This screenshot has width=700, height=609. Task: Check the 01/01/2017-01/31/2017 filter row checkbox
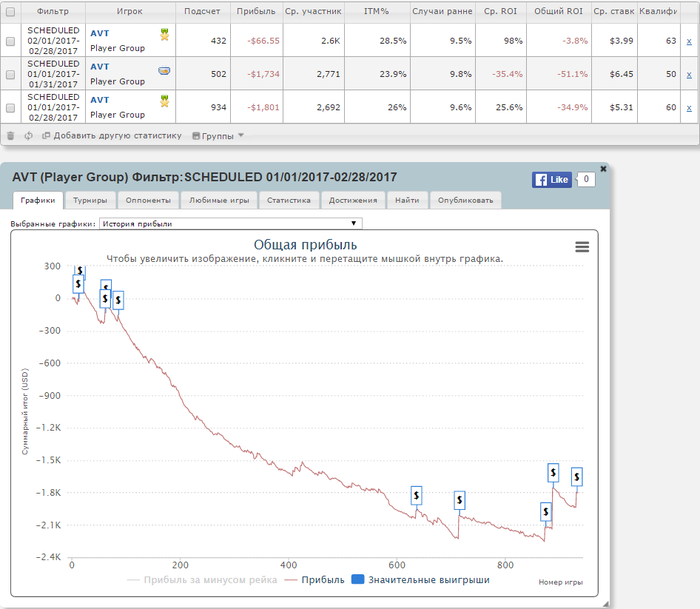pyautogui.click(x=10, y=75)
